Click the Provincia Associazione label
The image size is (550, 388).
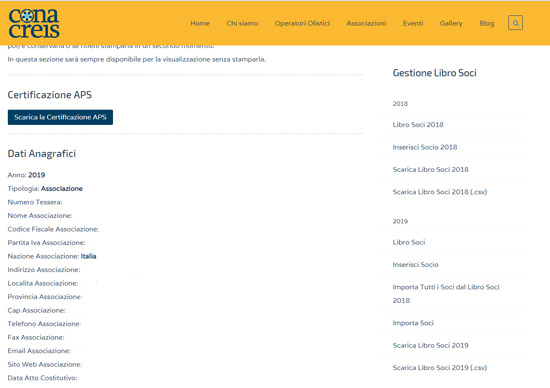coord(44,297)
